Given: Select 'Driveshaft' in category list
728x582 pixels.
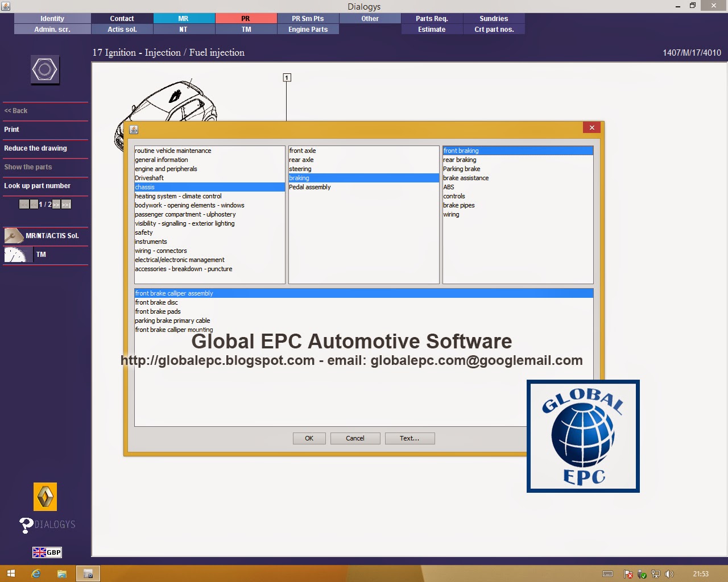Looking at the screenshot, I should (210, 178).
